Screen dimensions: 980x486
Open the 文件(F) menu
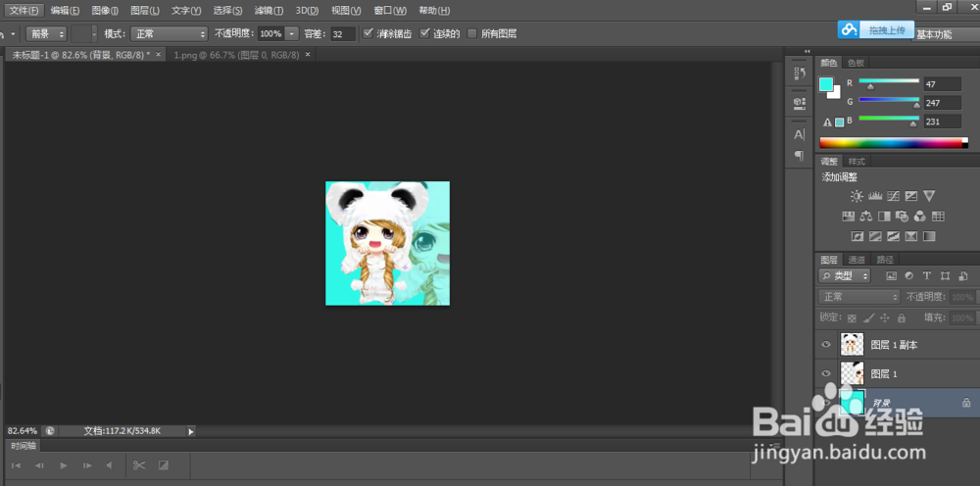[x=25, y=11]
